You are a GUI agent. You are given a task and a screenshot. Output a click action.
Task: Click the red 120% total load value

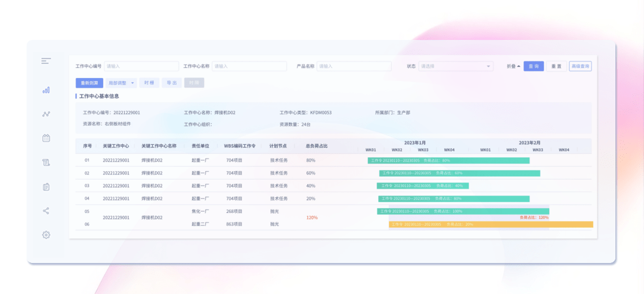point(312,218)
